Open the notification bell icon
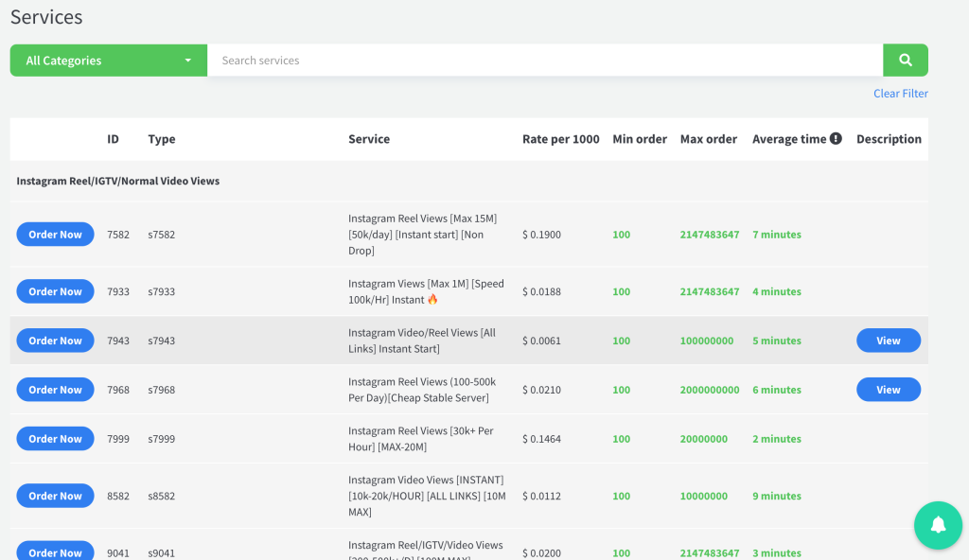This screenshot has width=969, height=560. (938, 525)
